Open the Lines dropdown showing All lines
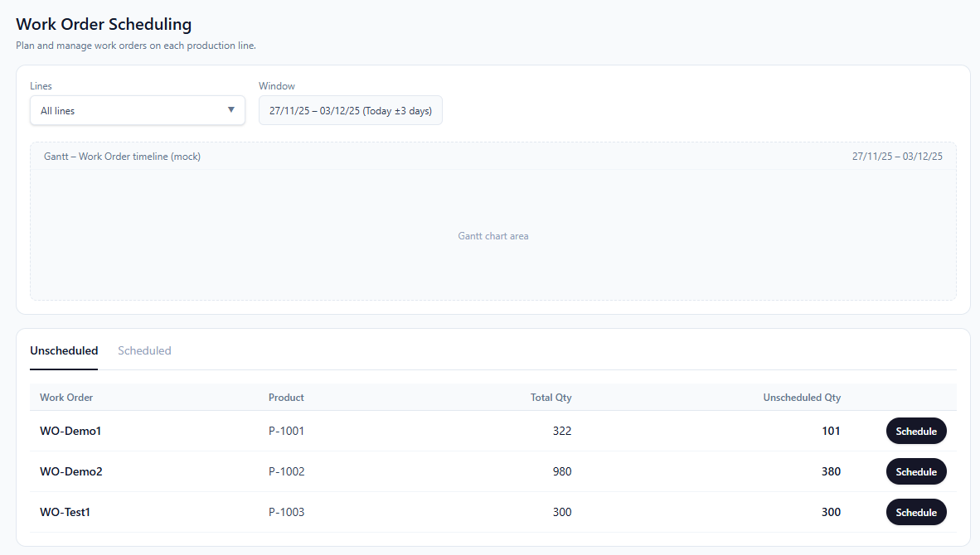The image size is (980, 555). (x=138, y=110)
